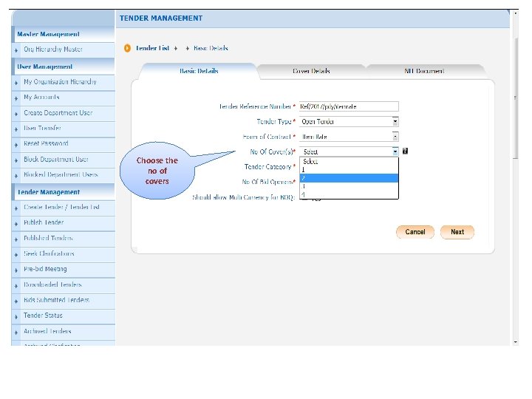Click arrow icon beside Pre-bid Meeting
Viewport: 532px width, 399px height.
click(x=16, y=270)
